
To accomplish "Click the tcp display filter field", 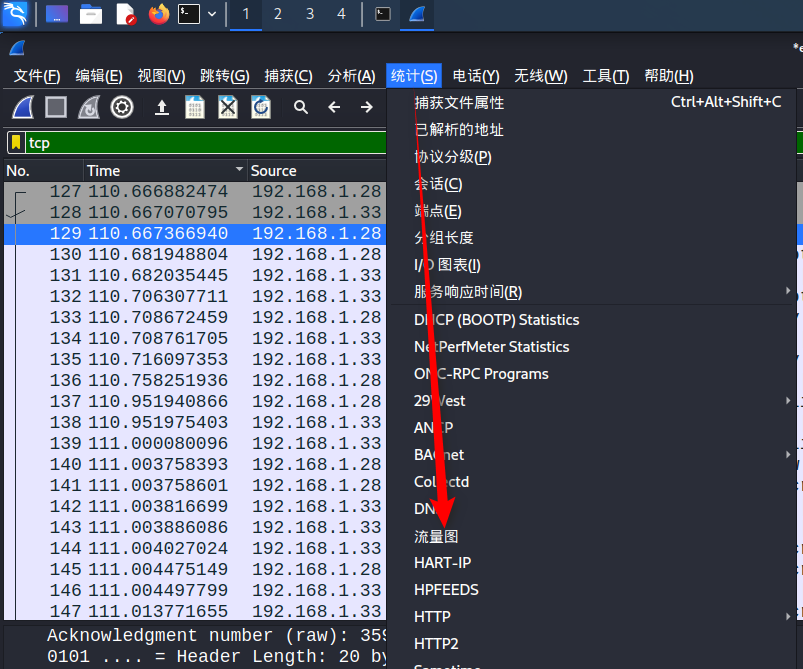I will pyautogui.click(x=206, y=142).
